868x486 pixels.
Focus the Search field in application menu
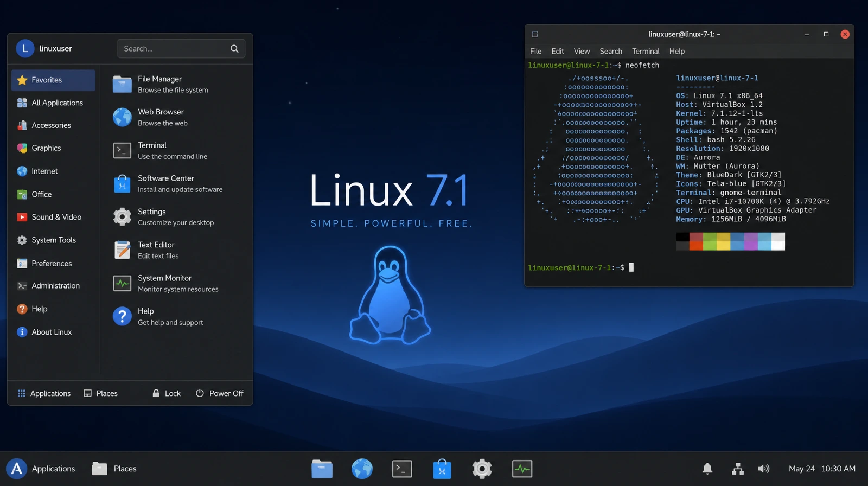click(x=181, y=49)
